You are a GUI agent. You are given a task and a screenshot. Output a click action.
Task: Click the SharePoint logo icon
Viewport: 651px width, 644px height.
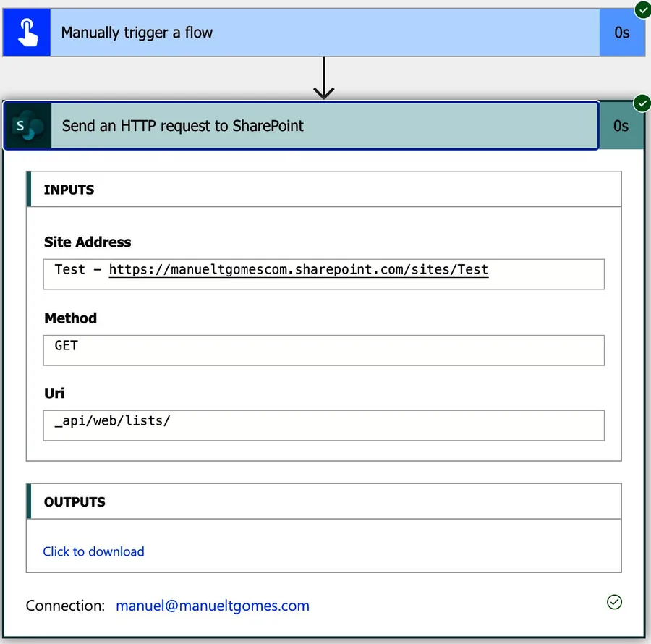point(27,126)
